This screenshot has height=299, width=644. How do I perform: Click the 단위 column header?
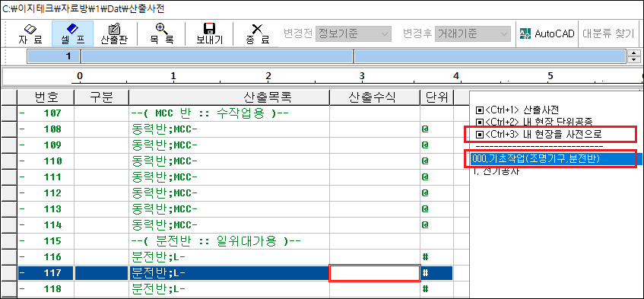point(436,97)
